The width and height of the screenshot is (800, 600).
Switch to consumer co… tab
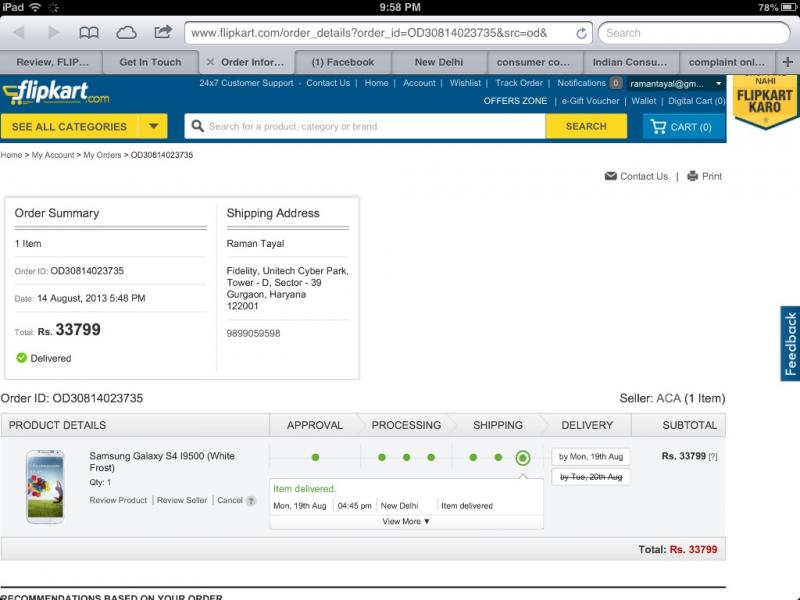pyautogui.click(x=533, y=62)
